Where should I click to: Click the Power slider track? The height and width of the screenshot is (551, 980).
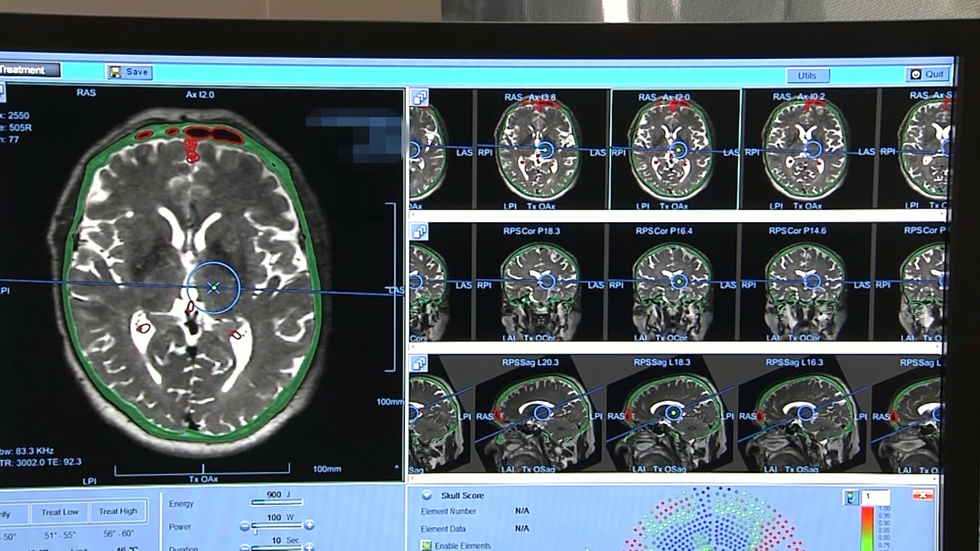click(x=276, y=527)
